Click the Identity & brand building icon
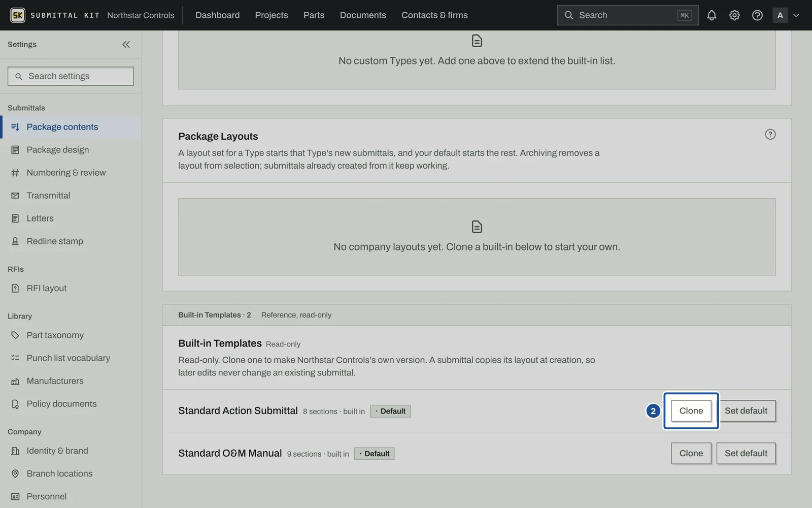 pos(15,451)
